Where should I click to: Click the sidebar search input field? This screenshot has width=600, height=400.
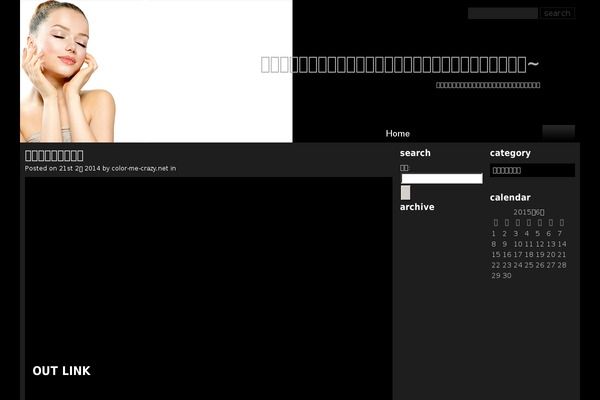coord(442,179)
